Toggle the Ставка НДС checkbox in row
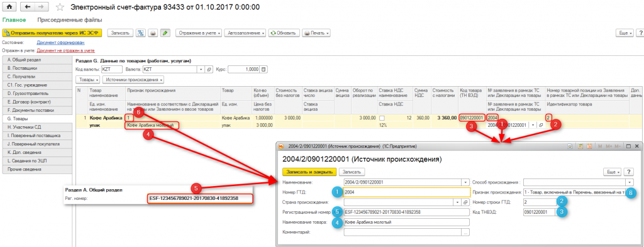644x247 pixels. 382,118
